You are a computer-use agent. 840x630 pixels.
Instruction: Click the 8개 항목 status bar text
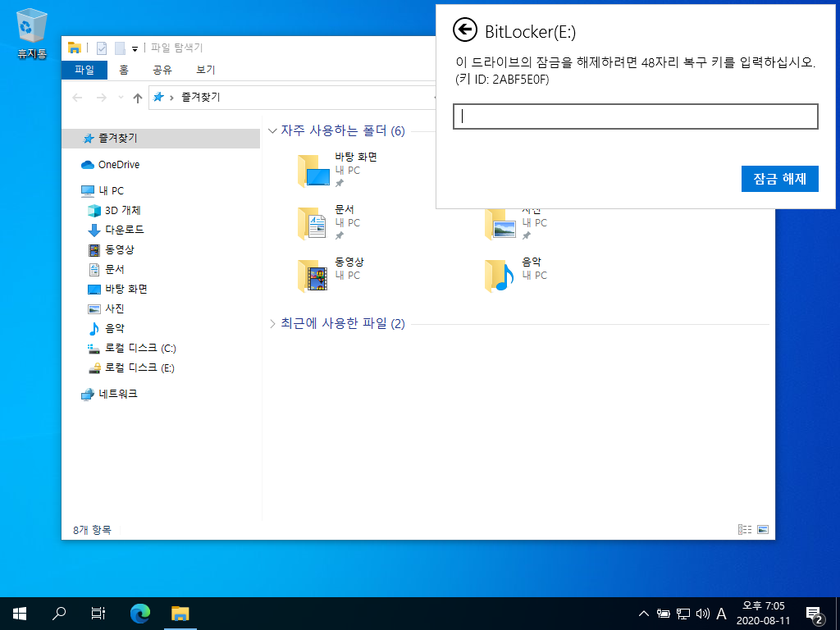point(92,530)
